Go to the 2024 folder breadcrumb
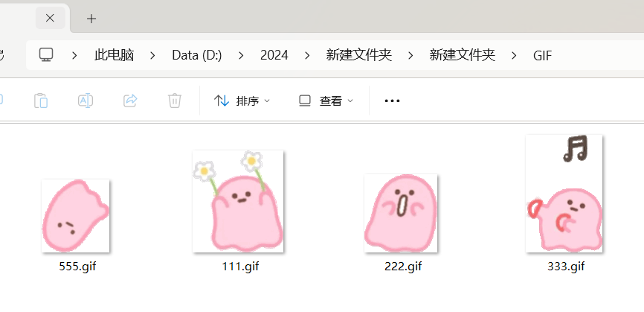The width and height of the screenshot is (644, 312). [x=274, y=55]
